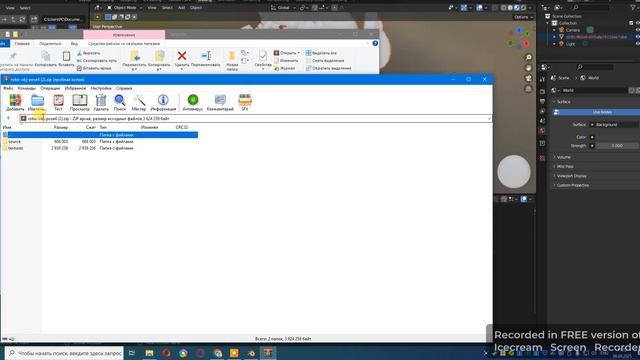Click the Вставить clipboard icon in Explorer ribbon
This screenshot has width=640, height=360.
click(66, 56)
